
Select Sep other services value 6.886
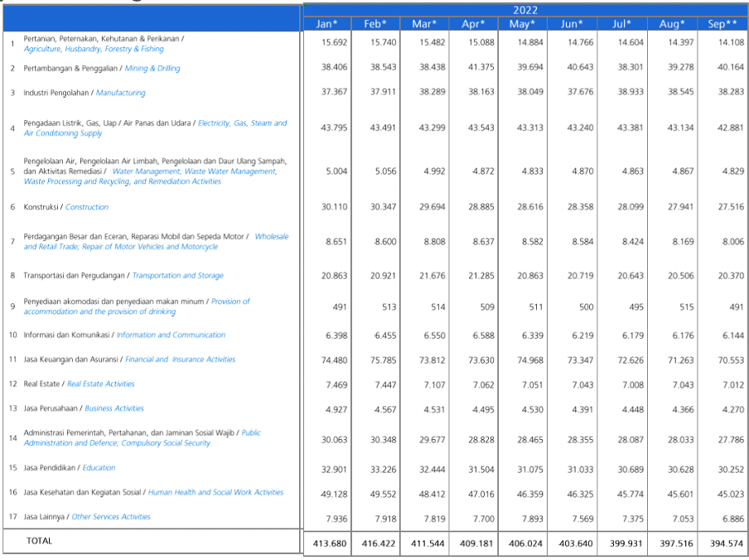tap(733, 519)
